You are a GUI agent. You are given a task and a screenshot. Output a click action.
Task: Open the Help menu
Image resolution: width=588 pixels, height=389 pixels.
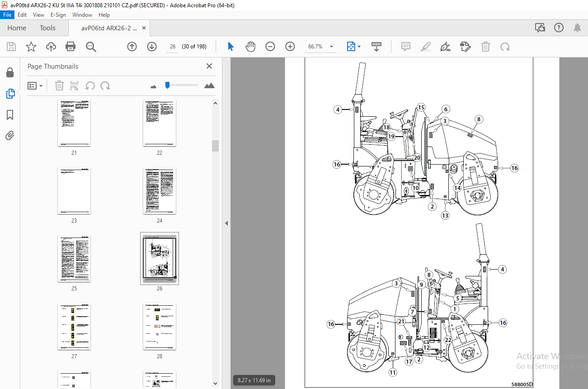pos(104,15)
